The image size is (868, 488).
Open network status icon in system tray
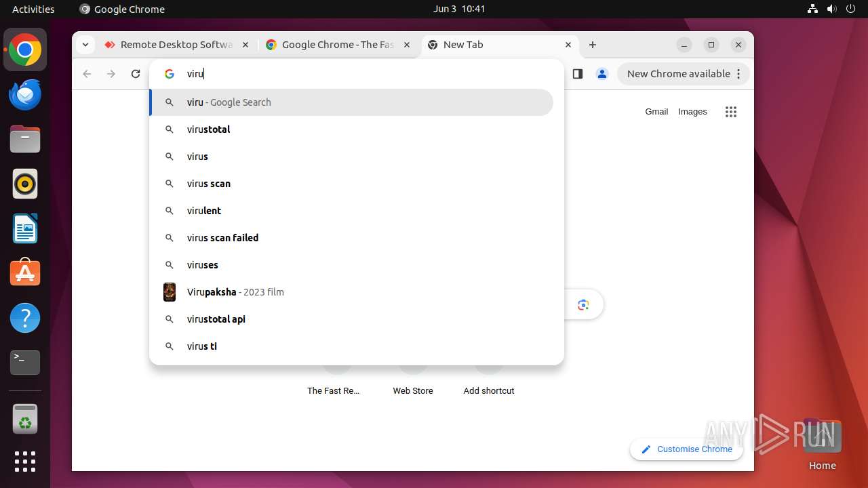(x=812, y=9)
